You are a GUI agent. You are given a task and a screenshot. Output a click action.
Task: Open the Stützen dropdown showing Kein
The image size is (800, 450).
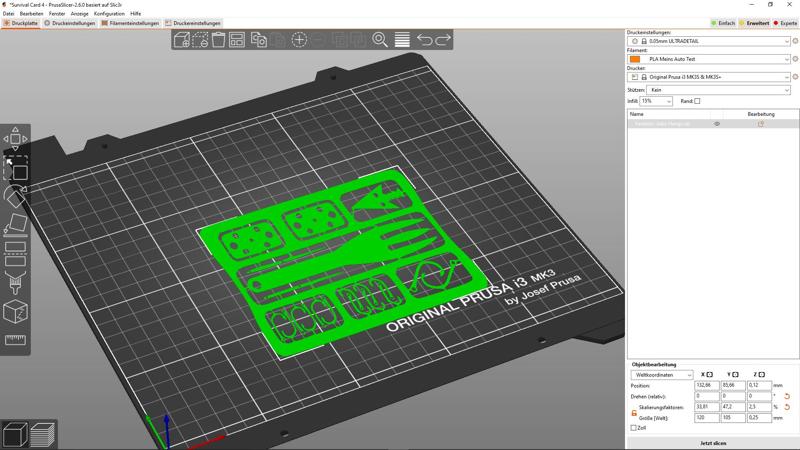point(718,90)
